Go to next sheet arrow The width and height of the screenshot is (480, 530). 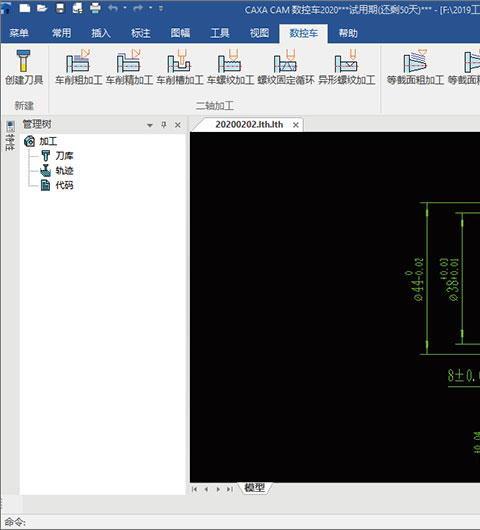(x=218, y=489)
